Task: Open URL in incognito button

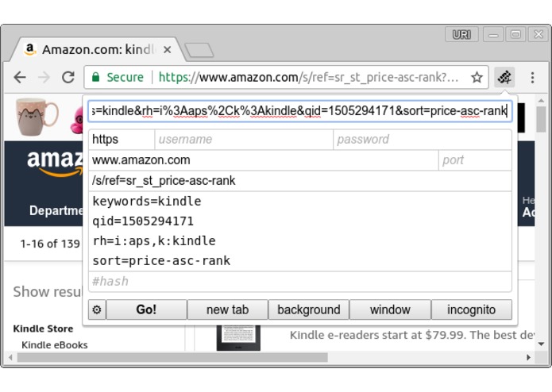Action: pyautogui.click(x=471, y=309)
